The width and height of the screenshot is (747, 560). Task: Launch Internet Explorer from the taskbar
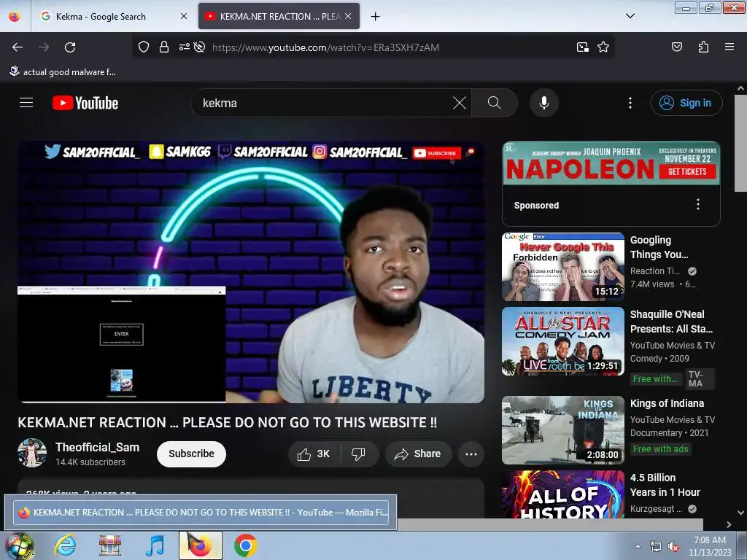click(x=65, y=545)
